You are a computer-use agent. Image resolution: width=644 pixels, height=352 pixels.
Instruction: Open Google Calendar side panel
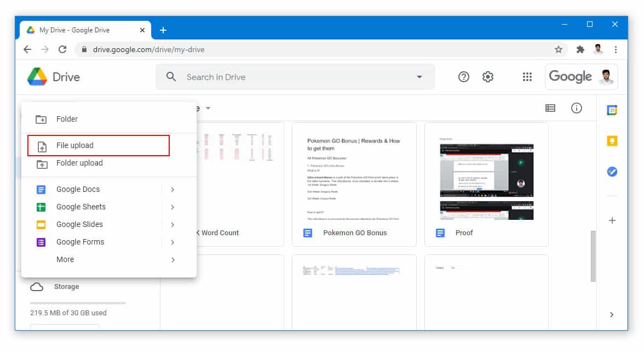tap(612, 110)
